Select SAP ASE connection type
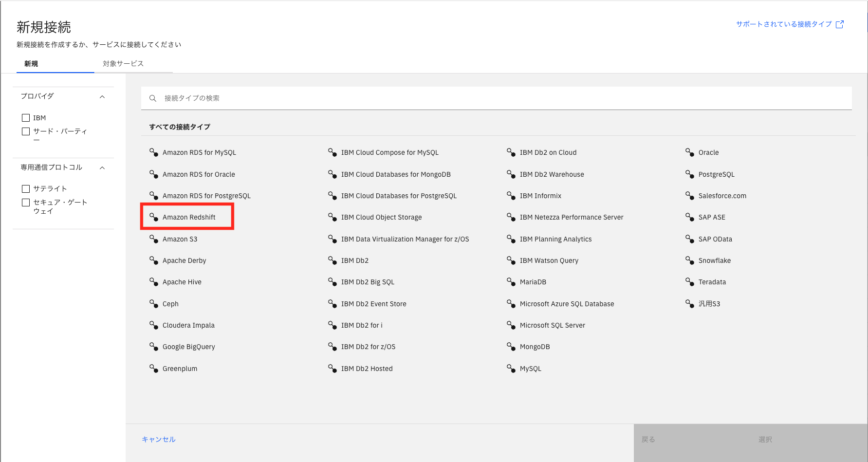Viewport: 868px width, 462px height. tap(712, 217)
